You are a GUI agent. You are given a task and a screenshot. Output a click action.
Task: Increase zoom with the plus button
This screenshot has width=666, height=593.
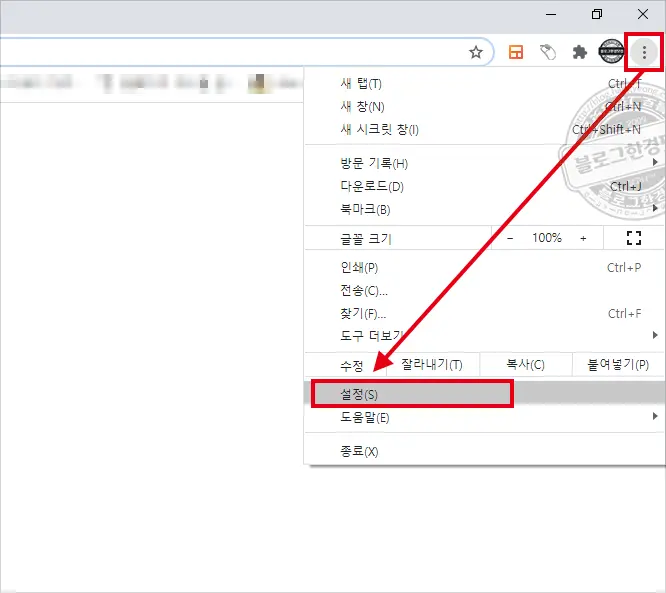click(583, 238)
